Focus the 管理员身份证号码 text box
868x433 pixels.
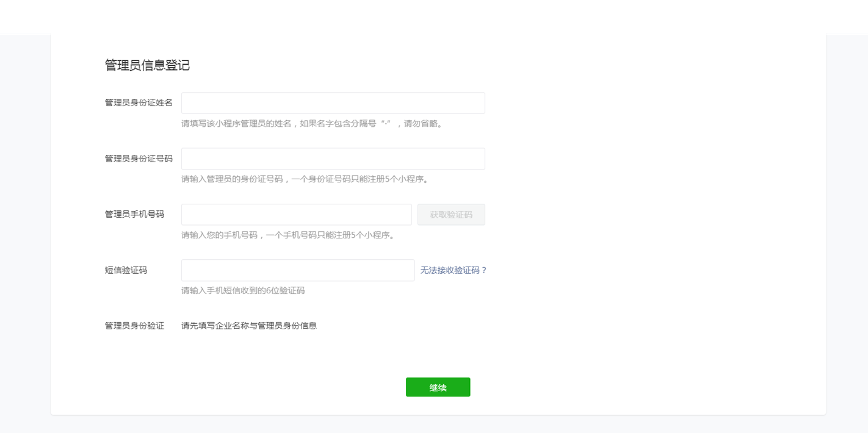333,159
